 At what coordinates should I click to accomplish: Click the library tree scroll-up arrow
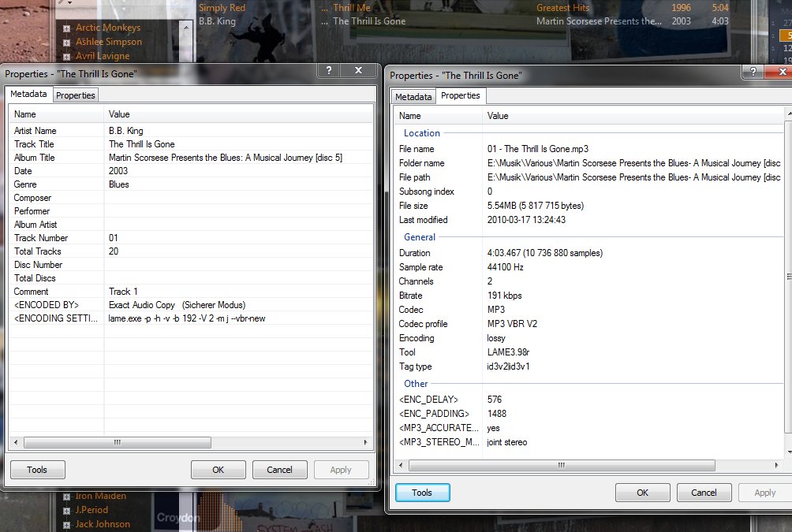coord(186,28)
